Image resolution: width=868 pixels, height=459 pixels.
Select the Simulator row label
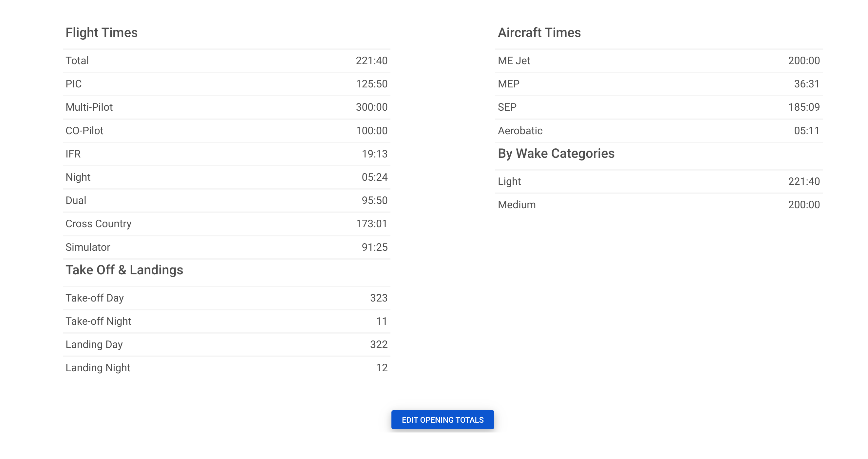[87, 247]
